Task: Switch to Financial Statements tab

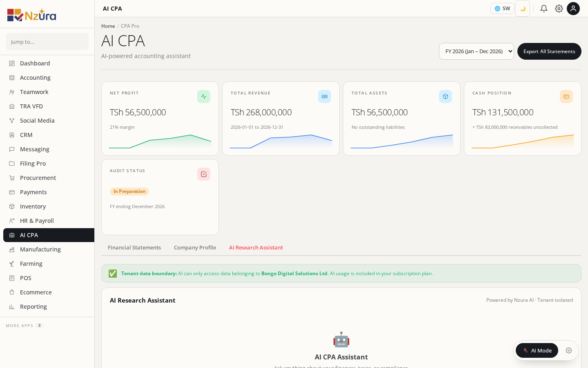Action: (134, 247)
